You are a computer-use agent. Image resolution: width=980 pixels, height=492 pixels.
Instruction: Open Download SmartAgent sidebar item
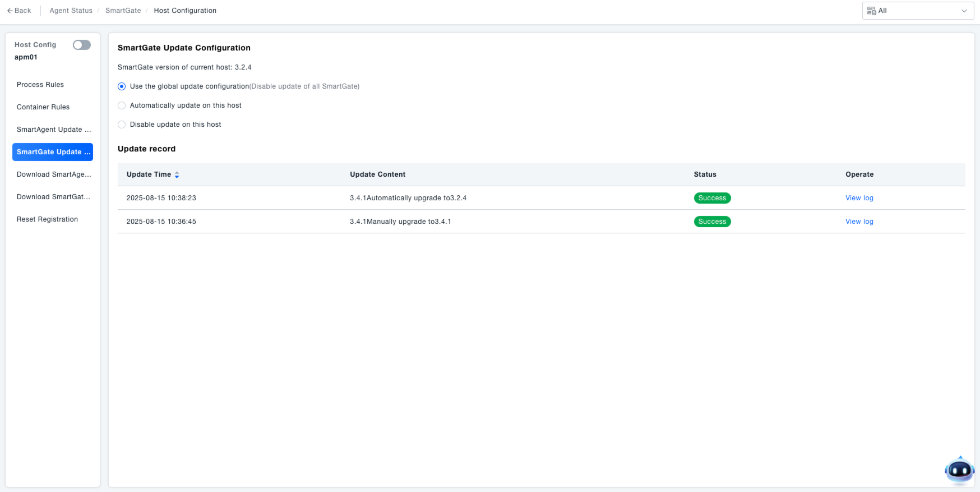(x=53, y=174)
